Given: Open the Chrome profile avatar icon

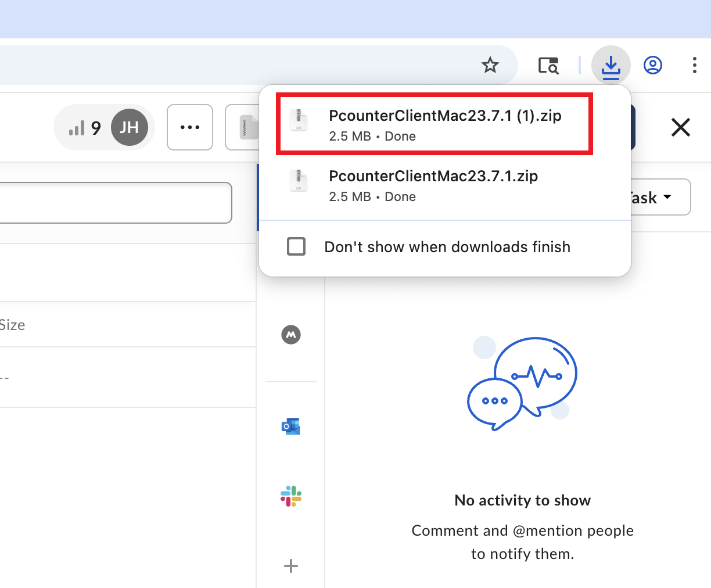Looking at the screenshot, I should 653,65.
